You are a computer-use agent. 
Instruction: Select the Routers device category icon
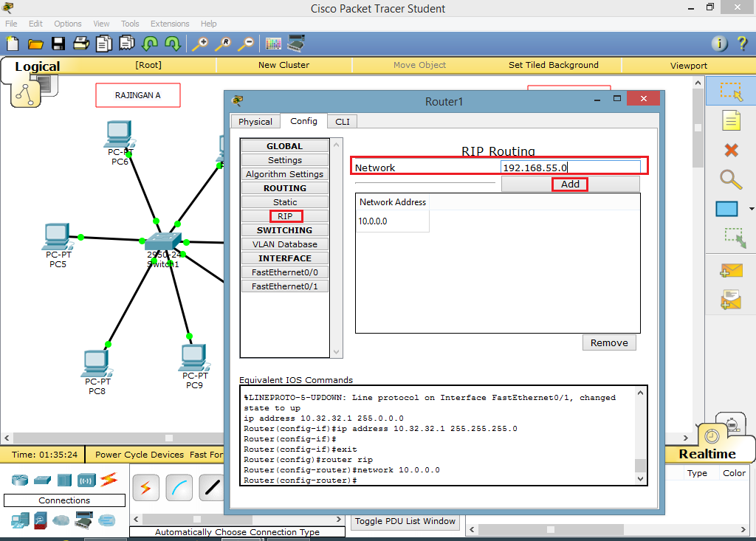coord(19,480)
